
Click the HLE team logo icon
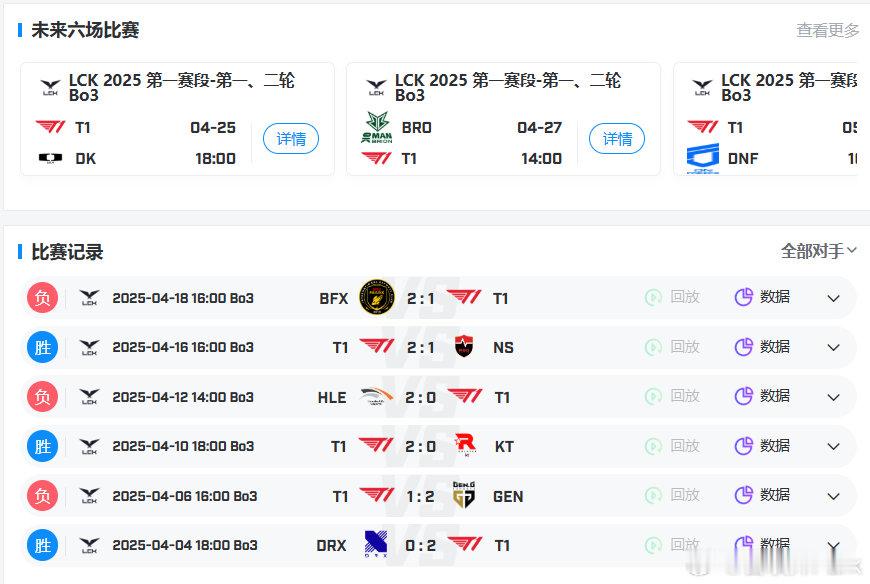(x=377, y=397)
